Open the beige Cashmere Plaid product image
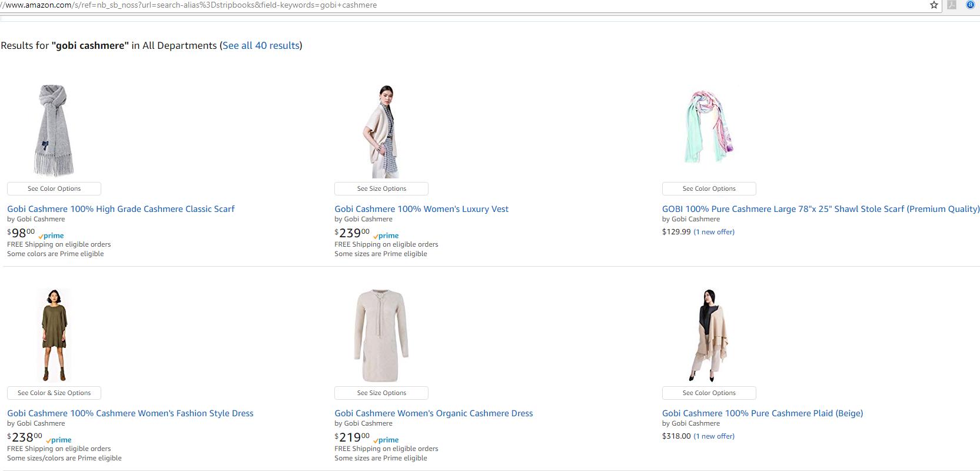Screen dimensions: 980x471 [x=709, y=335]
